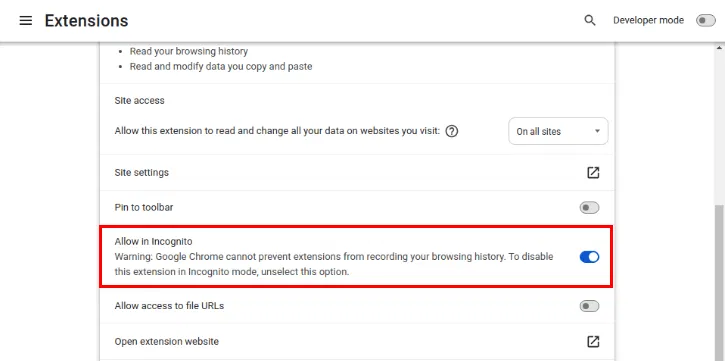Click the Pin to toolbar label
Screen dimensions: 725x361
[x=144, y=208]
